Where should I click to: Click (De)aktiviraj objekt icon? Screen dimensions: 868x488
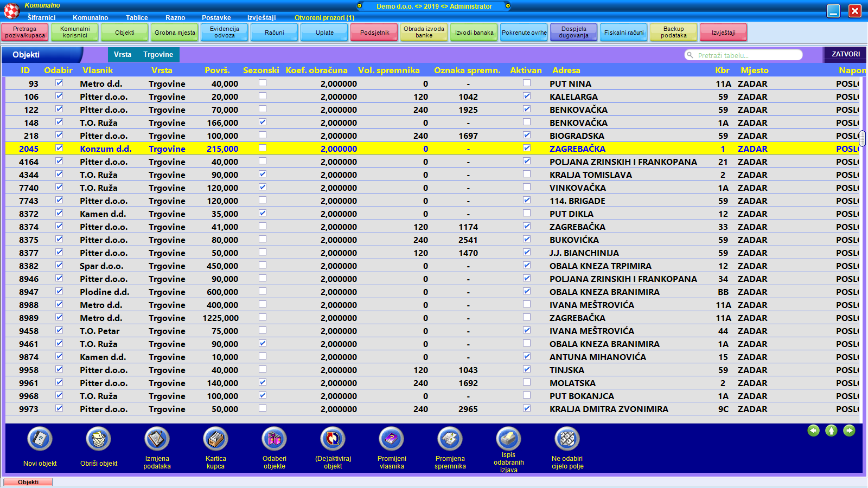pyautogui.click(x=333, y=439)
